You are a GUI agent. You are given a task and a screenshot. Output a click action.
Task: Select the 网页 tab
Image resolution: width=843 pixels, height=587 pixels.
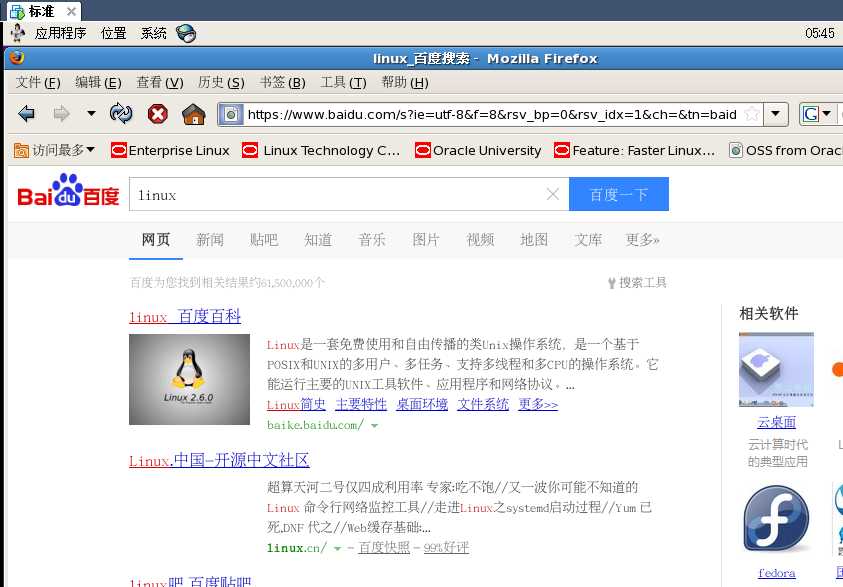tap(156, 240)
